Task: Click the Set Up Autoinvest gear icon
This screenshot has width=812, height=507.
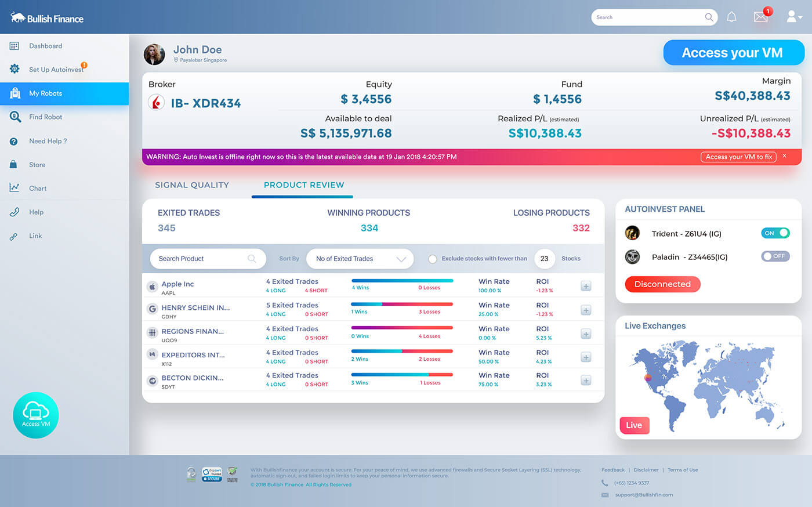Action: pyautogui.click(x=14, y=69)
